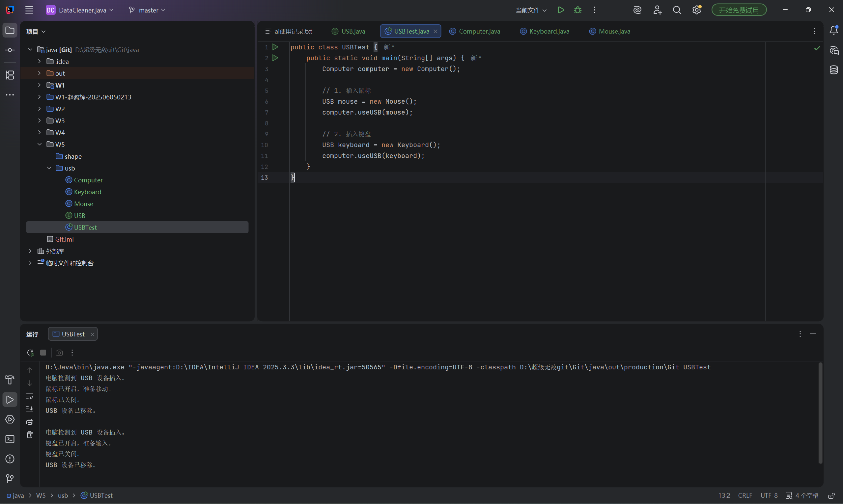This screenshot has width=843, height=504.
Task: Toggle scroll to end in console
Action: 30,409
